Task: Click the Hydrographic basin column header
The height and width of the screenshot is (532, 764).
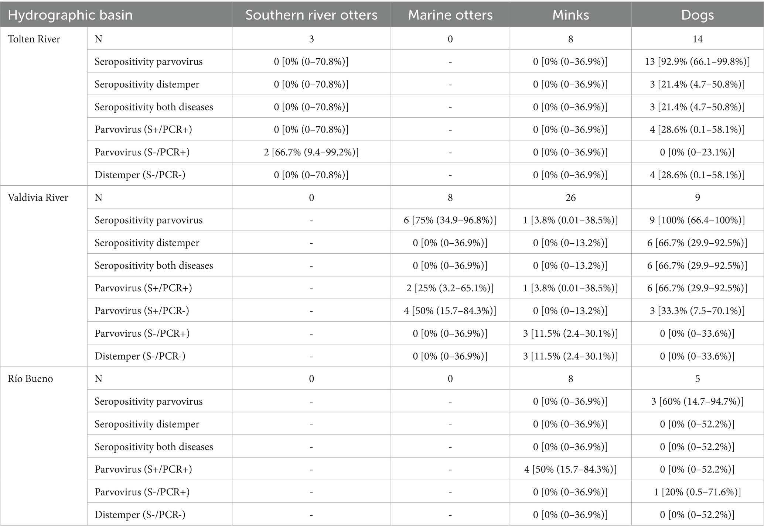Action: click(70, 15)
